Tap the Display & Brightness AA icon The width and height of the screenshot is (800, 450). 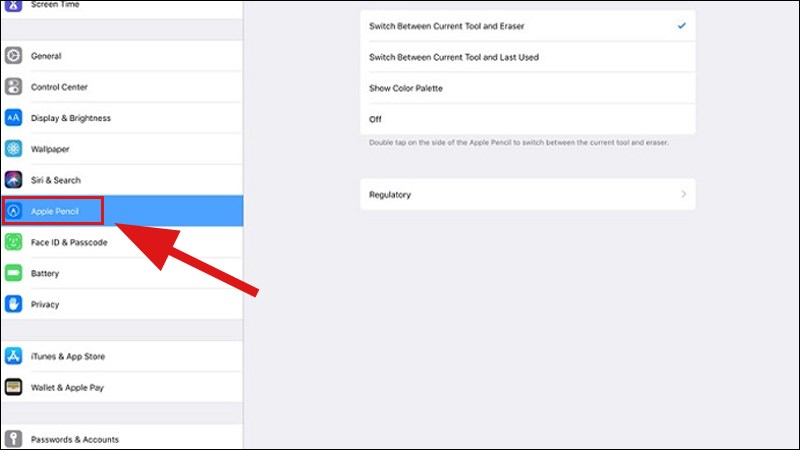[14, 118]
